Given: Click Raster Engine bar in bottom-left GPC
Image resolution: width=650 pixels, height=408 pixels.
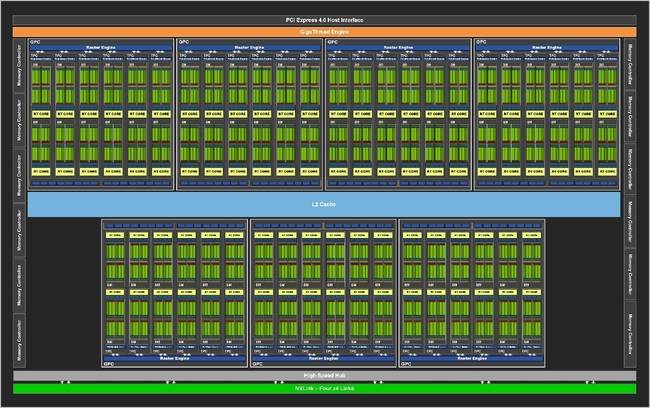Looking at the screenshot, I should 175,358.
